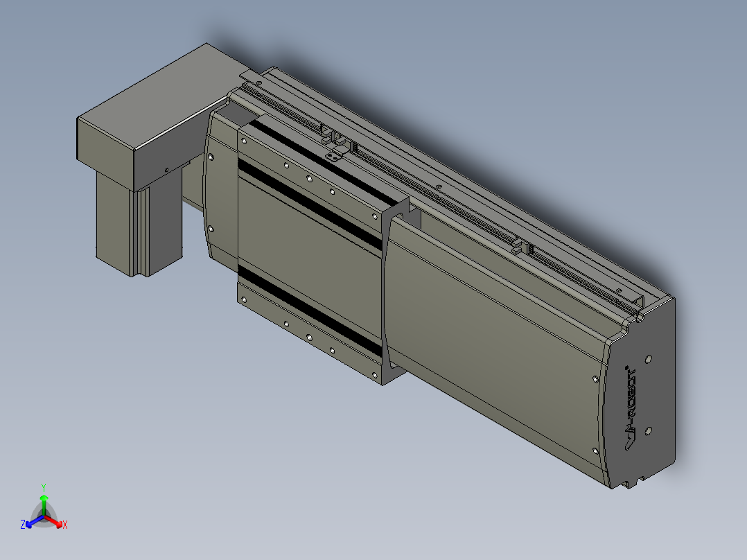Pick the lower mounting hole on the logo end cap

coord(648,430)
